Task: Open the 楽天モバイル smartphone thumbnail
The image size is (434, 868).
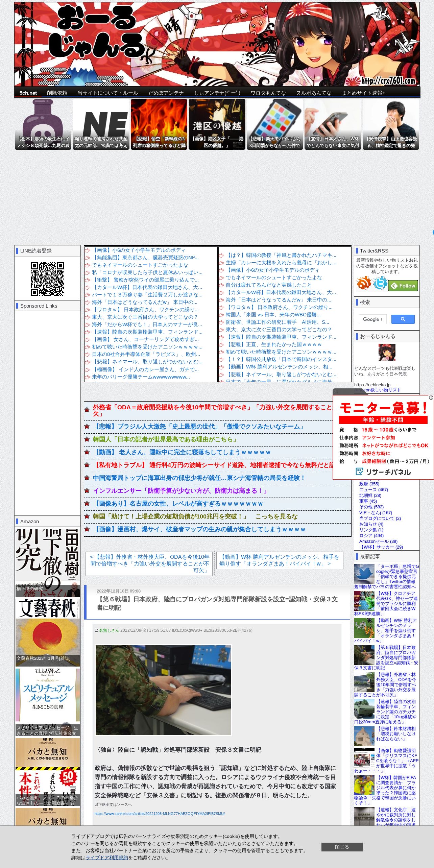Action: point(275,124)
